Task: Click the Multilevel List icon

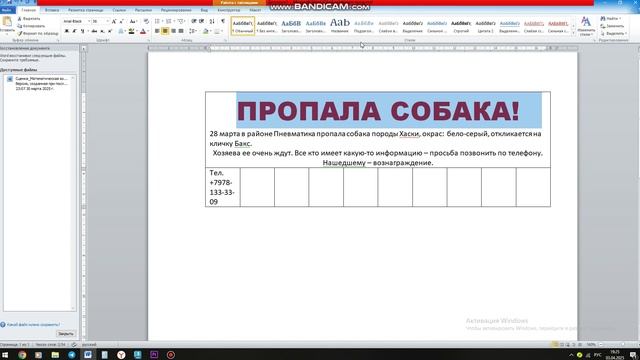Action: coord(181,21)
